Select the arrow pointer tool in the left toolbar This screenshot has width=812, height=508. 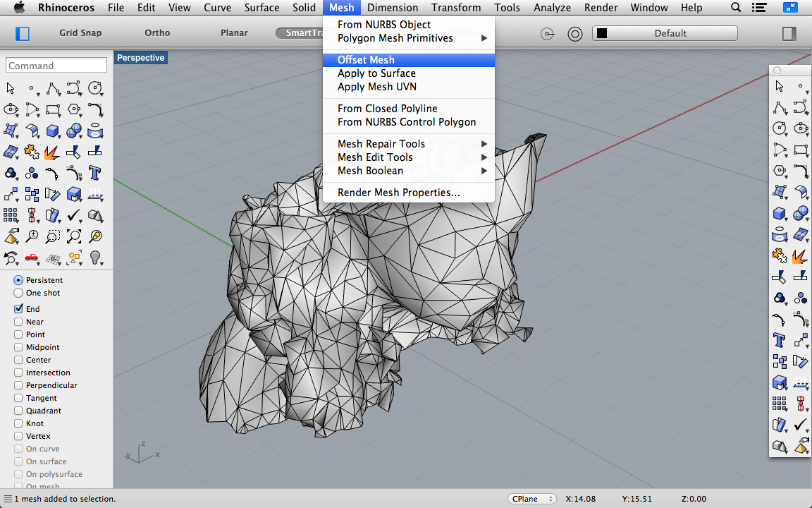point(11,88)
